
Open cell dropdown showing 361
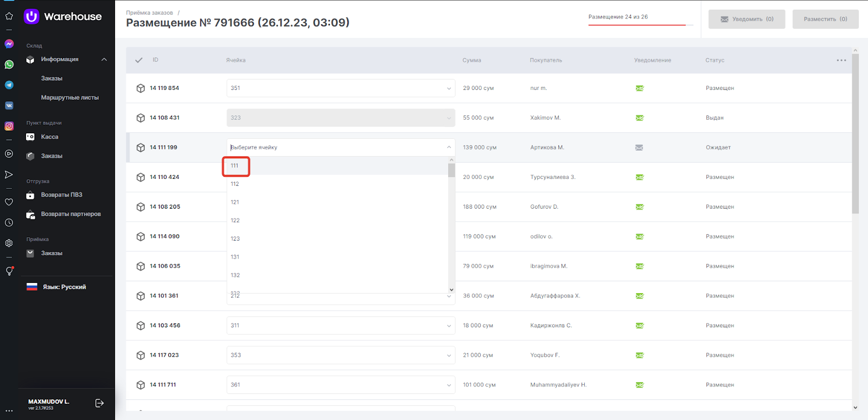[x=341, y=385]
